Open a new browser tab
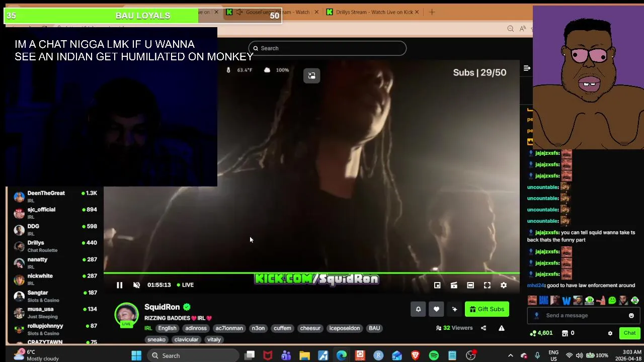Screen dimensions: 644x362 pyautogui.click(x=432, y=12)
